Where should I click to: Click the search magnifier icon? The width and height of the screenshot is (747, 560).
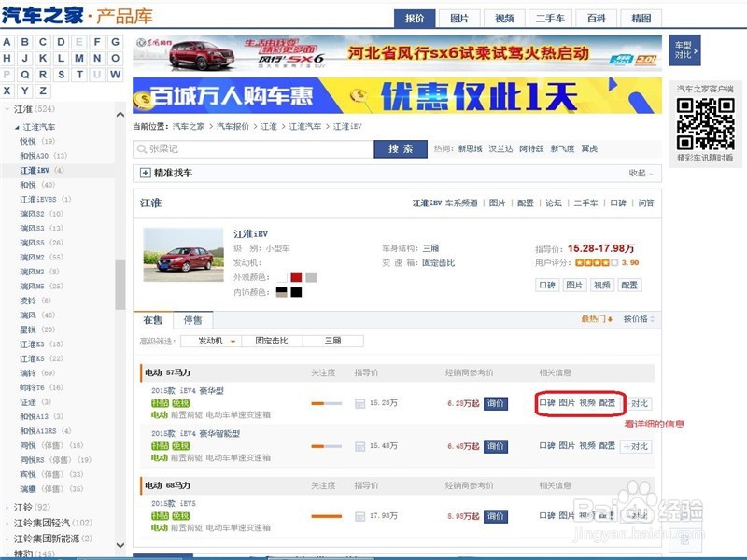[142, 149]
